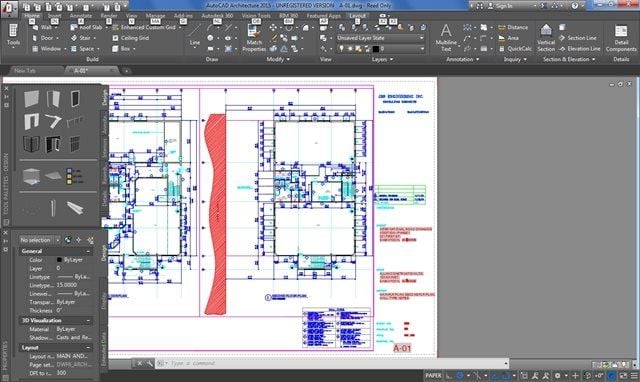The height and width of the screenshot is (382, 640).
Task: Open Detail Components
Action: pyautogui.click(x=621, y=38)
